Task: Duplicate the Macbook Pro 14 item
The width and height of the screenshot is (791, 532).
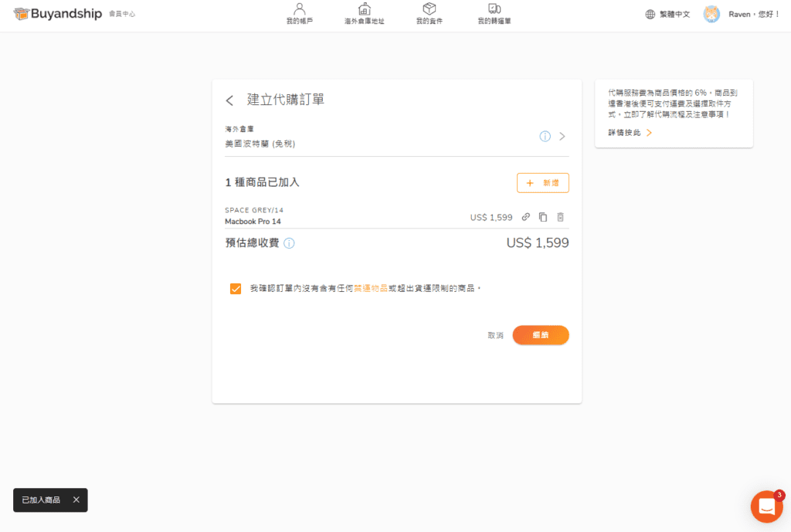Action: tap(543, 217)
